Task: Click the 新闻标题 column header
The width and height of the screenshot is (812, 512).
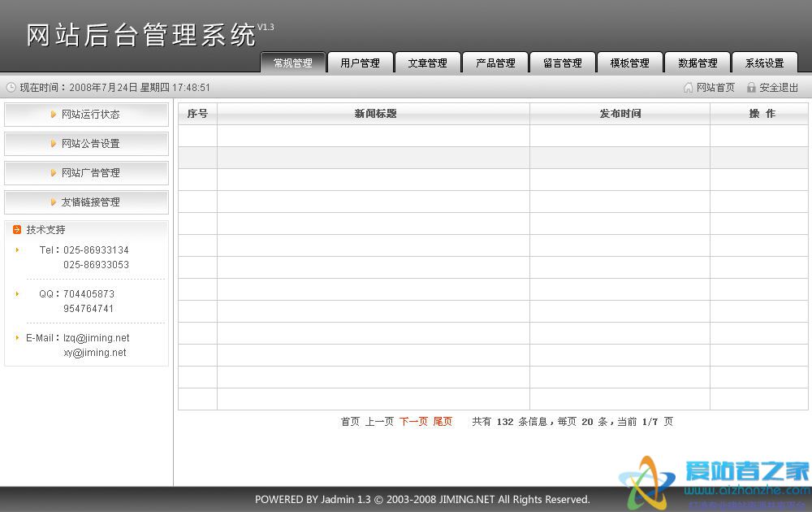Action: 375,114
